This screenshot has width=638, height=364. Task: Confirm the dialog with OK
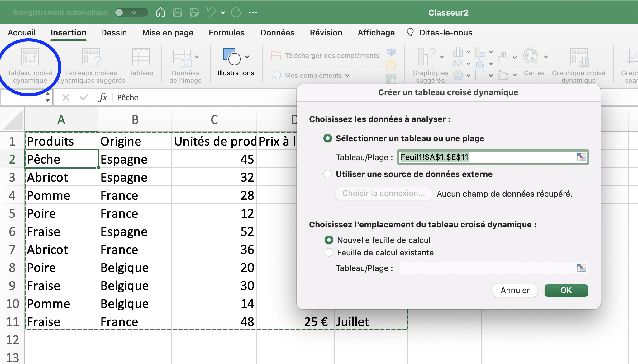566,290
